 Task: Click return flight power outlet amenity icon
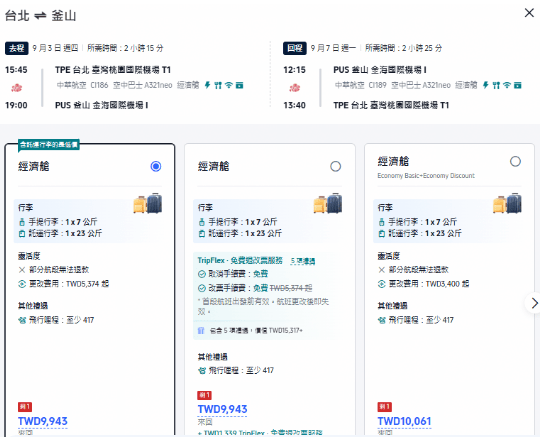(486, 85)
